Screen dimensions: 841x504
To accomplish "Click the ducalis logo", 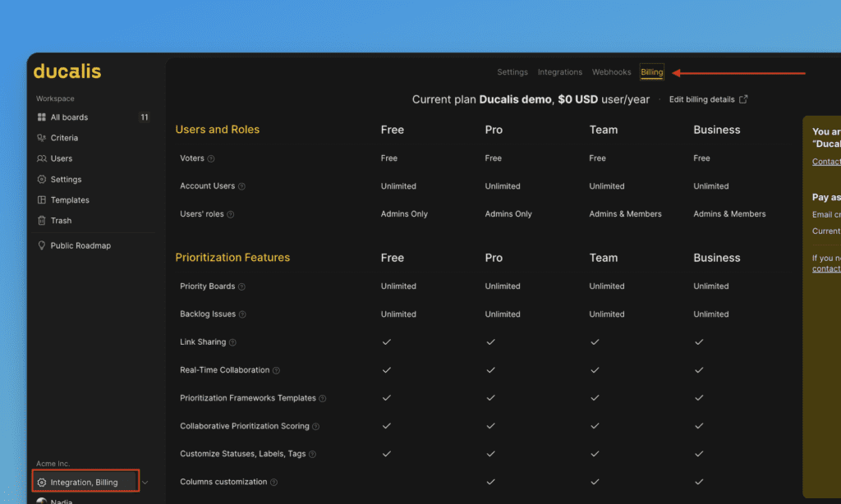I will coord(67,71).
